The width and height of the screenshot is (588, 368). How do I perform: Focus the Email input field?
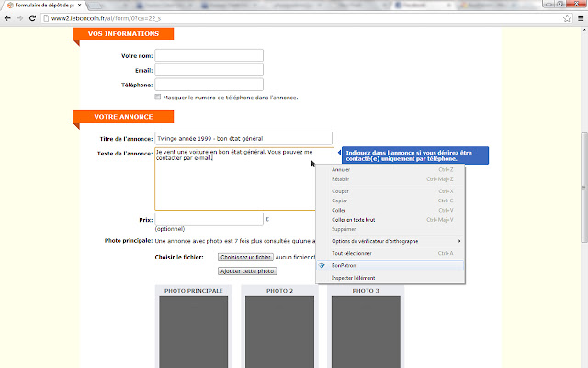[209, 70]
